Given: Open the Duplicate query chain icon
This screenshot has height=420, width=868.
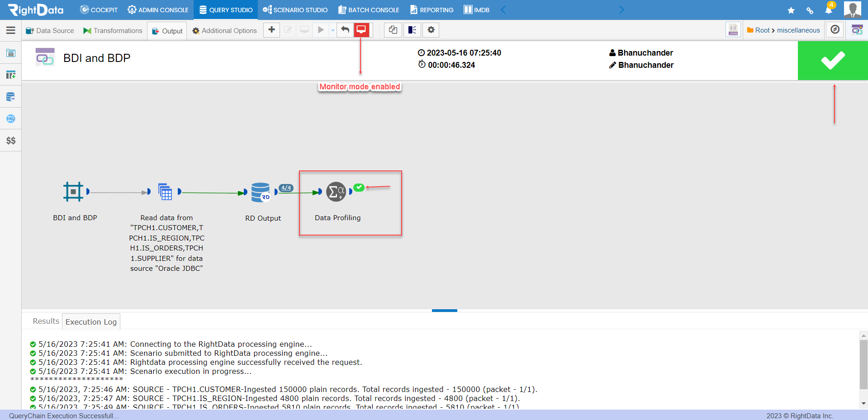Looking at the screenshot, I should click(393, 30).
